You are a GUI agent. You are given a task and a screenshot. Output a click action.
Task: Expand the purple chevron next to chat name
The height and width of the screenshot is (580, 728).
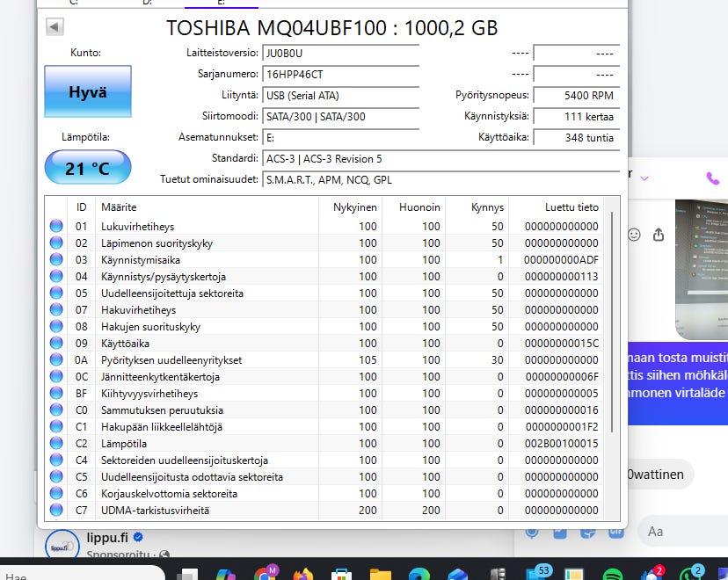644,178
